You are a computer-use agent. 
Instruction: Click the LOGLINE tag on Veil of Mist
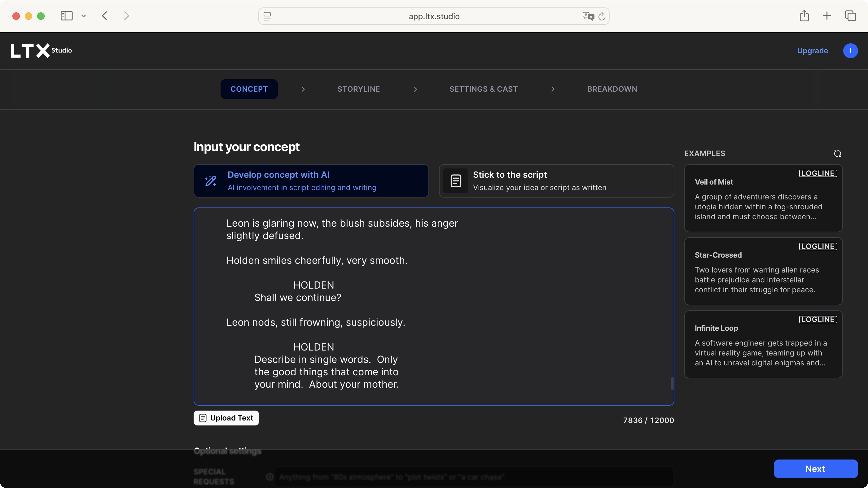[x=818, y=173]
